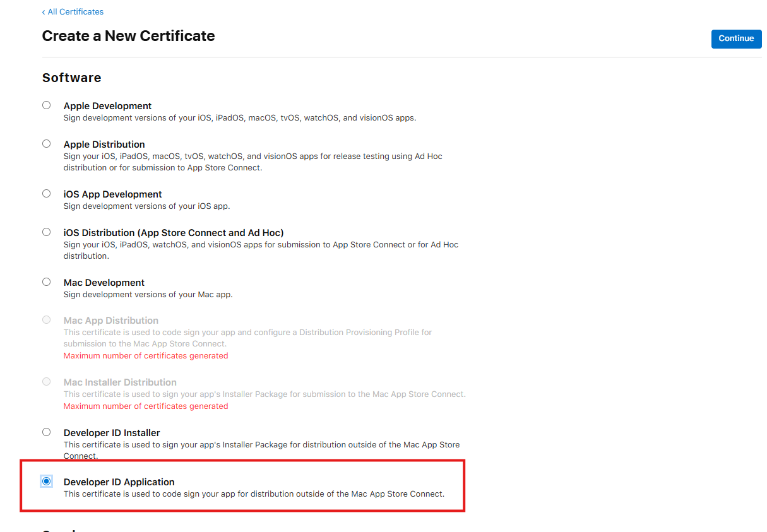
Task: Click the max certificates warning under Mac Installer Distribution
Action: (x=146, y=406)
